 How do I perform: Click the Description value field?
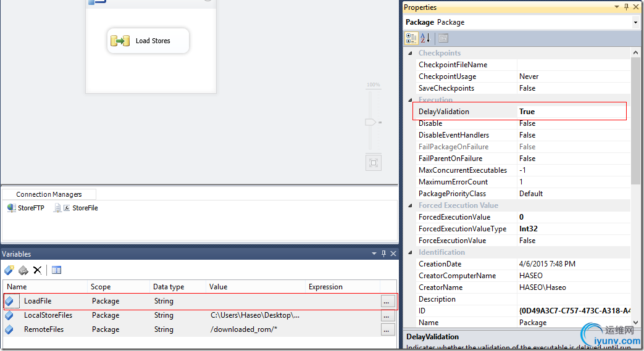(574, 299)
